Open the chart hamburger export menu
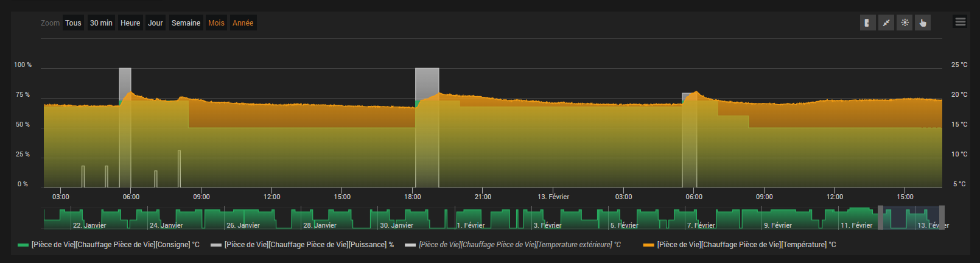This screenshot has width=980, height=263. pyautogui.click(x=961, y=22)
